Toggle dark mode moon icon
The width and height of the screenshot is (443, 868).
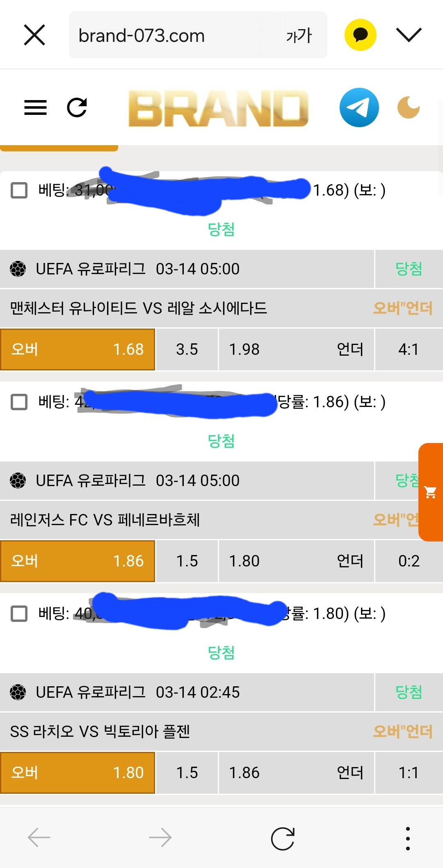click(409, 107)
